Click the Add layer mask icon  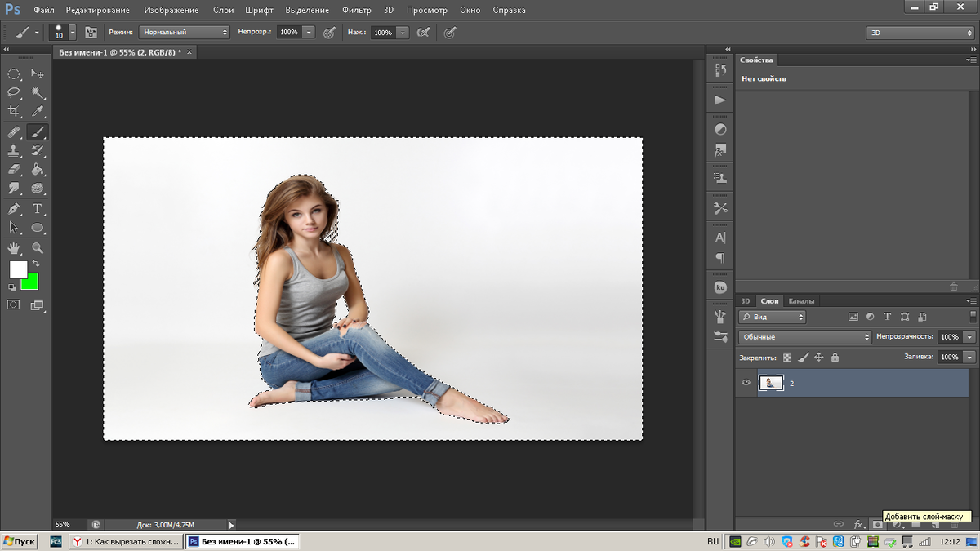coord(878,524)
